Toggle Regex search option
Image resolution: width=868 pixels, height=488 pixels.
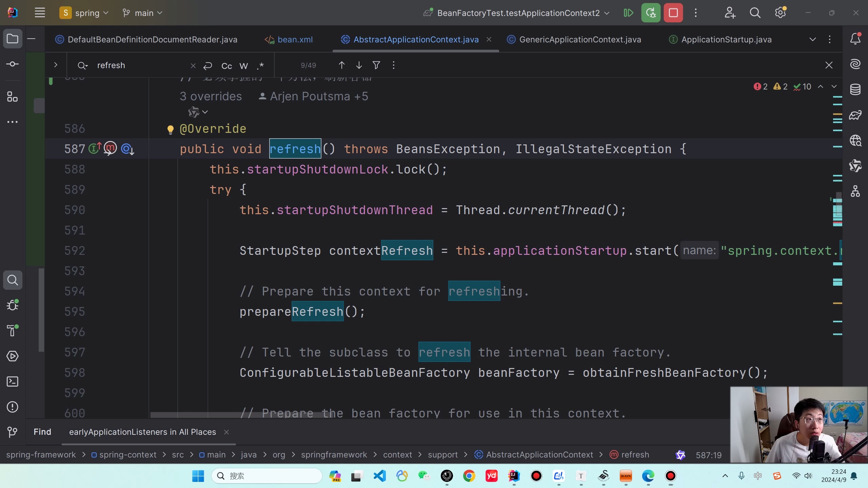(x=260, y=66)
